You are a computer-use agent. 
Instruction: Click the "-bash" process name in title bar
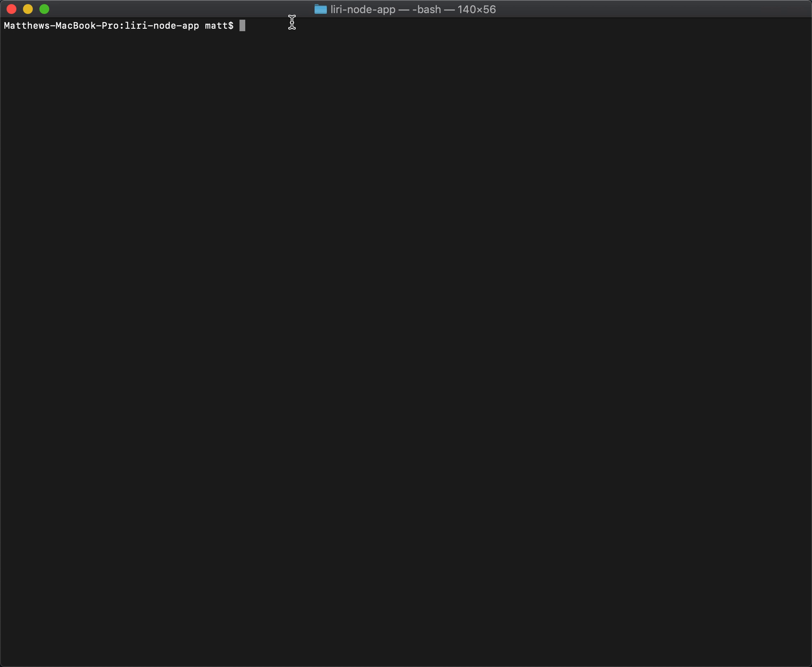[426, 9]
